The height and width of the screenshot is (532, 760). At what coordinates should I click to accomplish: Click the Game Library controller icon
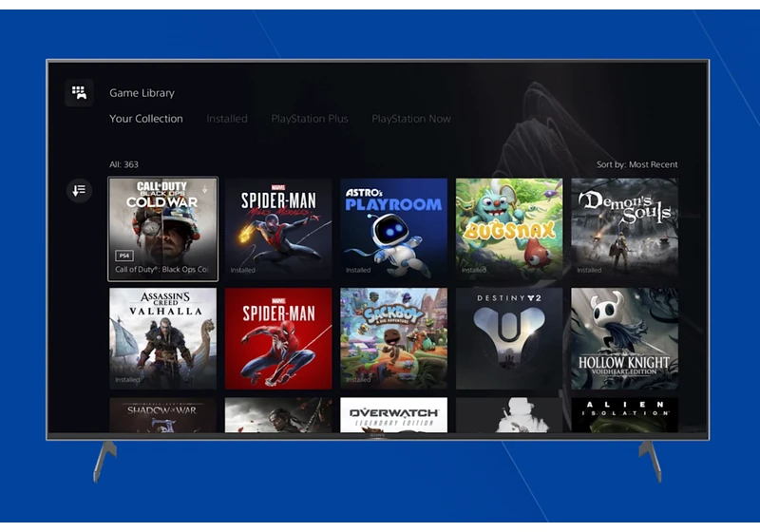pyautogui.click(x=79, y=92)
